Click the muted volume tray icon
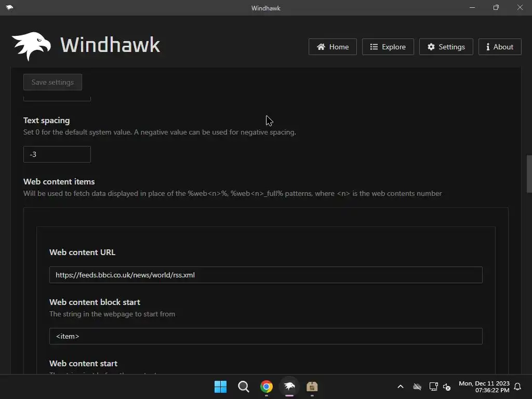Image resolution: width=532 pixels, height=399 pixels. point(447,387)
